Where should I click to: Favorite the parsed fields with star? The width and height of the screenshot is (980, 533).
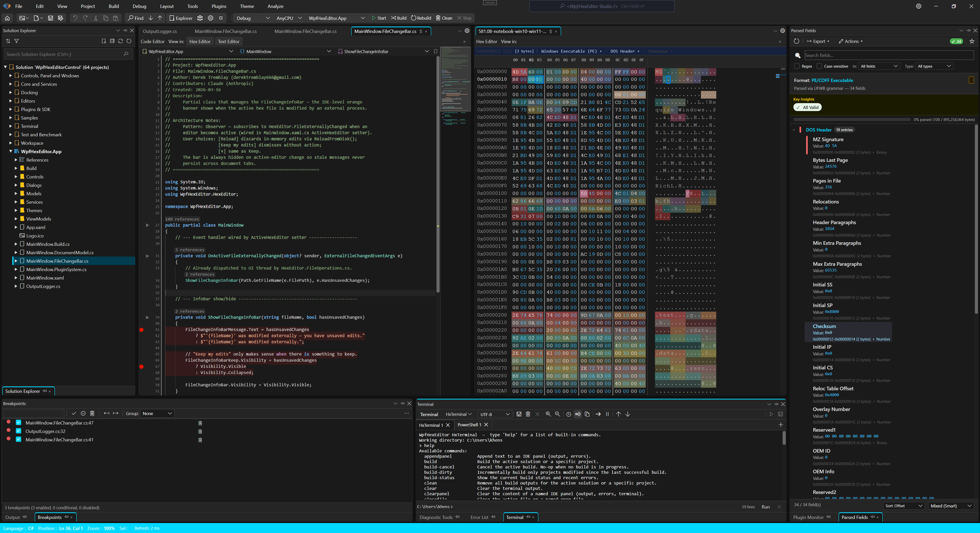(972, 41)
